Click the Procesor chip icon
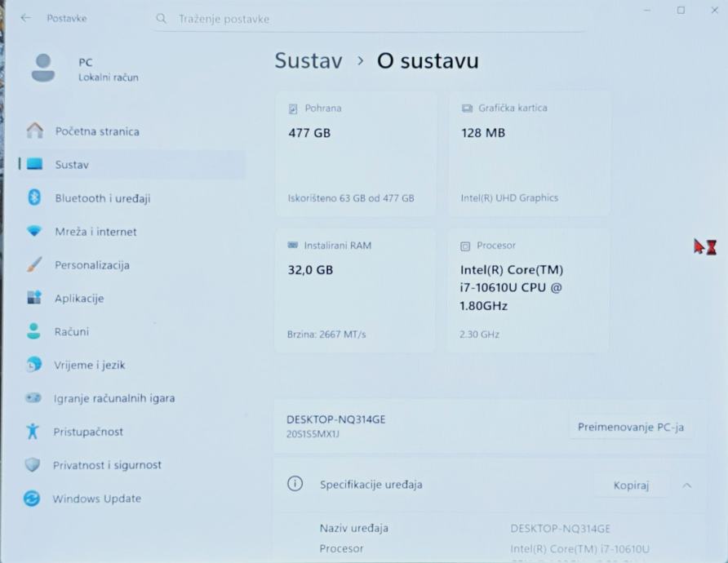728x563 pixels. click(465, 246)
